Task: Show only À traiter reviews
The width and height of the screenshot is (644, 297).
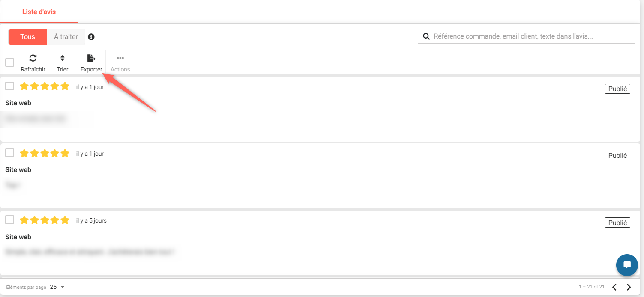Action: [x=66, y=37]
